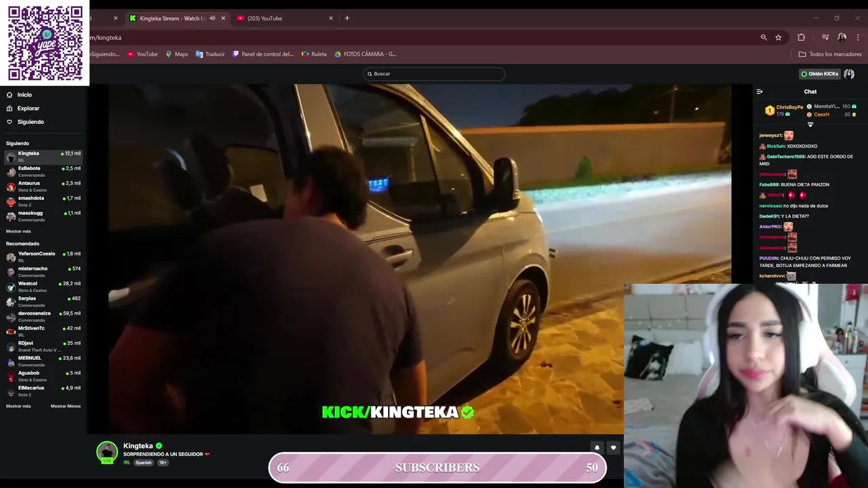
Task: Click the Obtén KICKs button
Action: pyautogui.click(x=820, y=74)
